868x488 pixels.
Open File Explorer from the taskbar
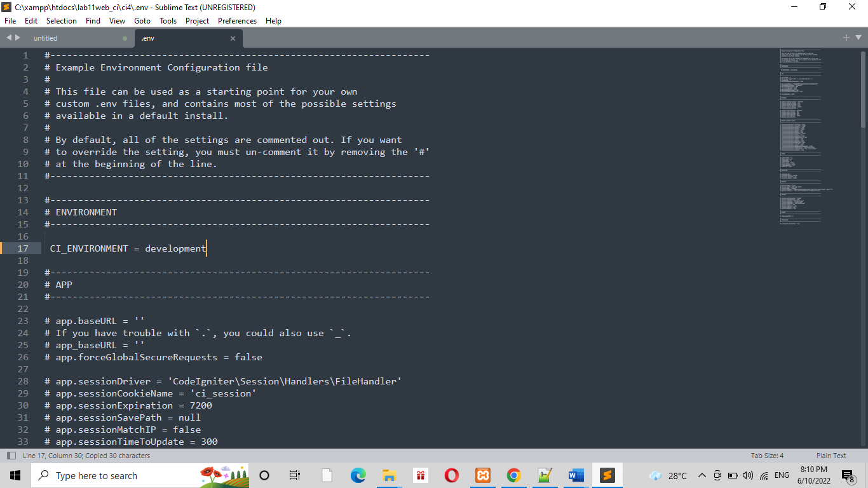click(x=389, y=475)
